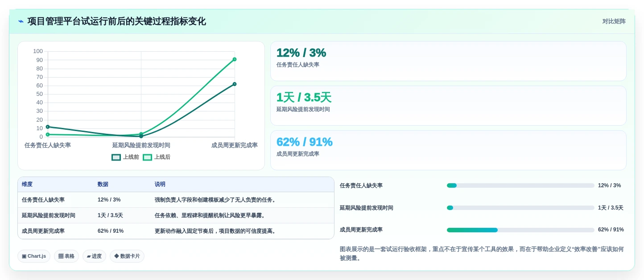Toggle the 上线后 legend swatch
This screenshot has height=280, width=644.
(147, 157)
